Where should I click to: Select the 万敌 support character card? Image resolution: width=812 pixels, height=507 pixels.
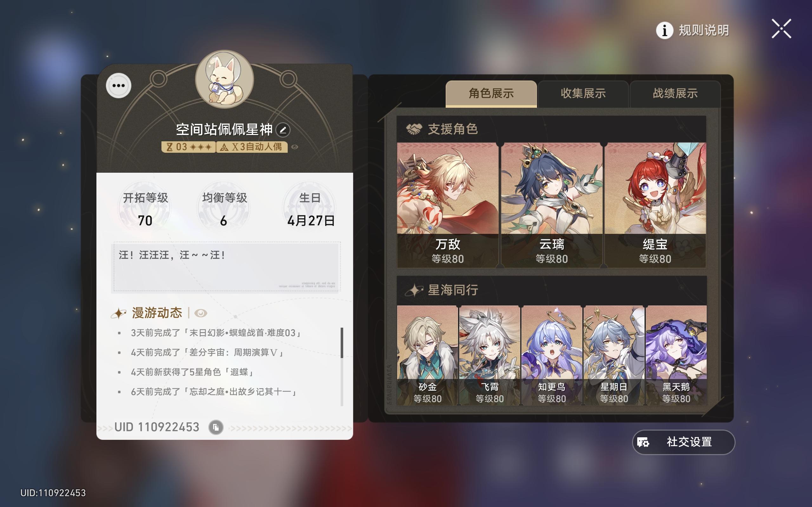[x=448, y=205]
